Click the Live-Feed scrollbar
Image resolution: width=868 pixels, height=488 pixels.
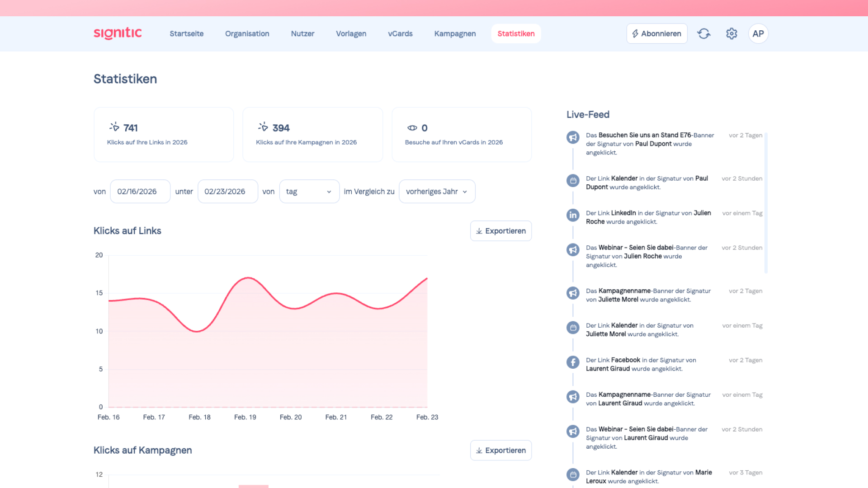pyautogui.click(x=766, y=203)
